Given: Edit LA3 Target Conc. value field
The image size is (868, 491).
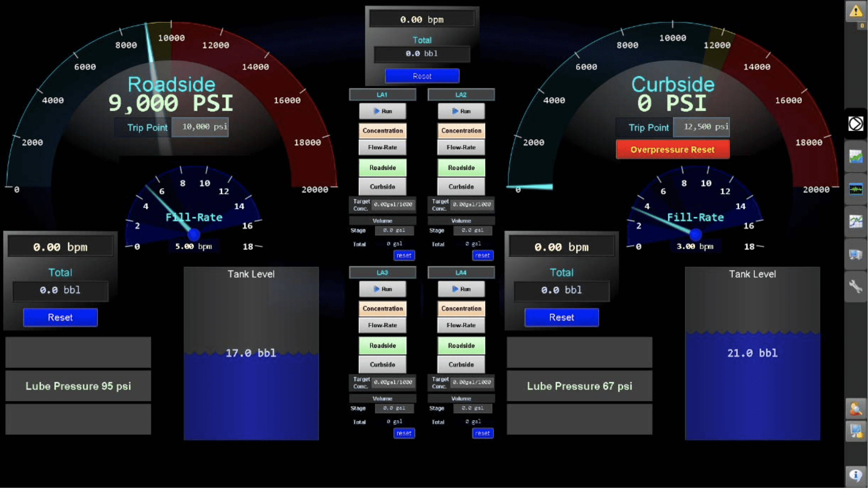Looking at the screenshot, I should (x=393, y=383).
